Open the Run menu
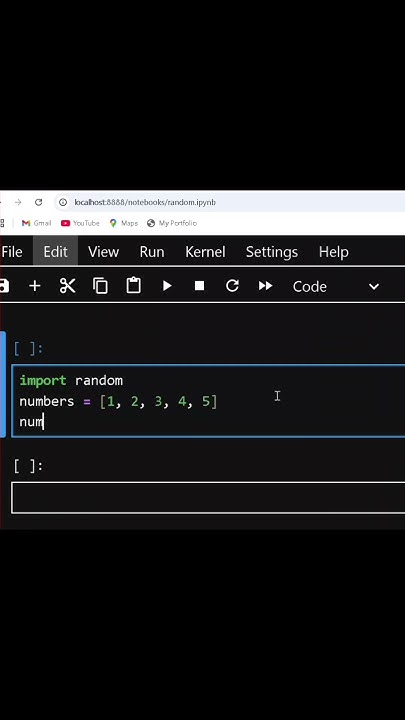Viewport: 405px width, 720px height. 152,252
